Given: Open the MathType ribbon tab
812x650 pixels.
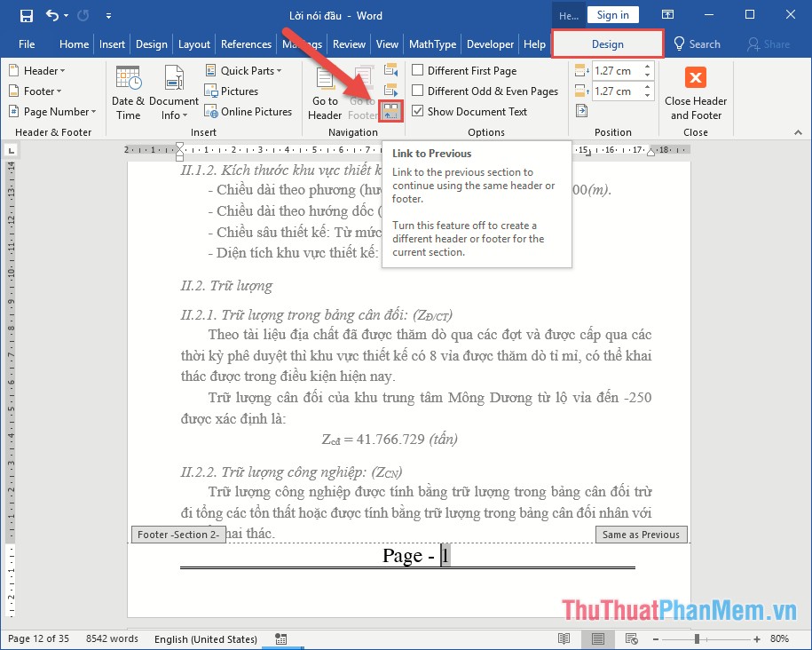Looking at the screenshot, I should click(x=432, y=44).
